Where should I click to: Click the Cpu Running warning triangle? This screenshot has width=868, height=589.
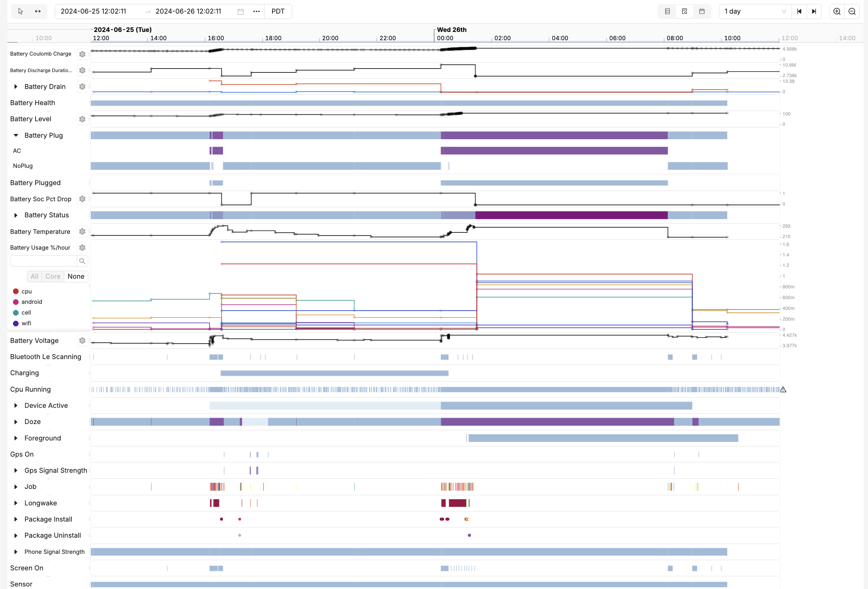pos(783,389)
